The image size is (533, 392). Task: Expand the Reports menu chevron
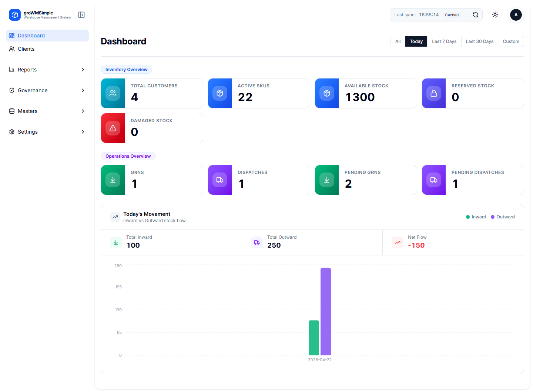(83, 70)
